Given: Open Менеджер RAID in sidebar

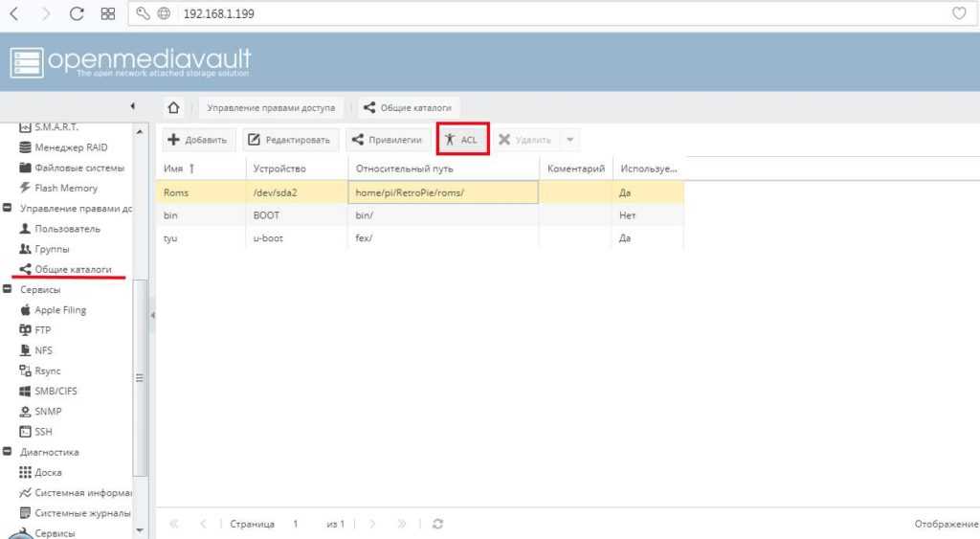Looking at the screenshot, I should (71, 147).
